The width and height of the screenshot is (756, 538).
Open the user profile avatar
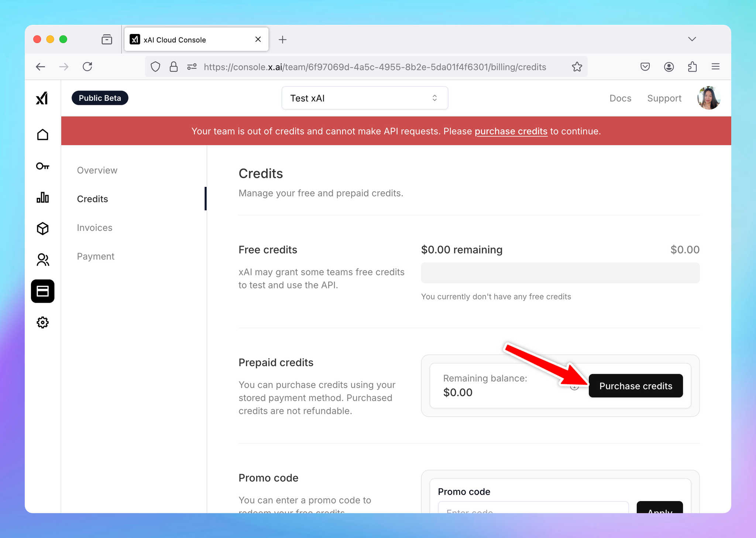click(709, 98)
